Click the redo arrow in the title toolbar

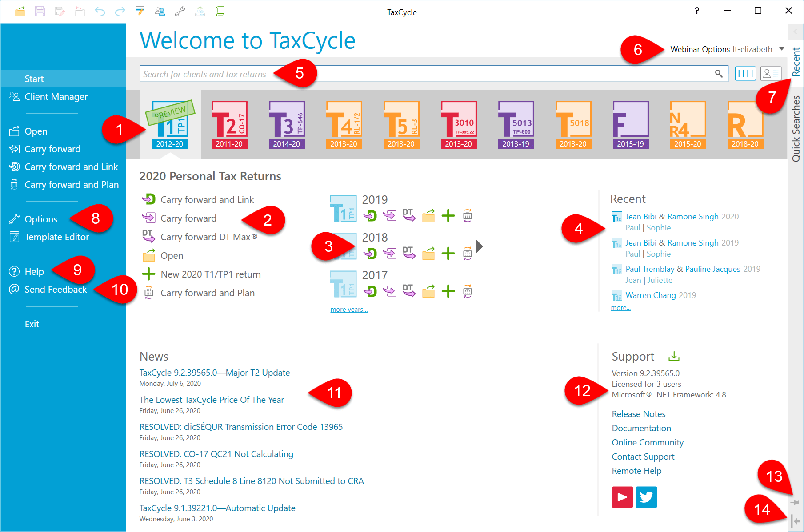point(120,12)
